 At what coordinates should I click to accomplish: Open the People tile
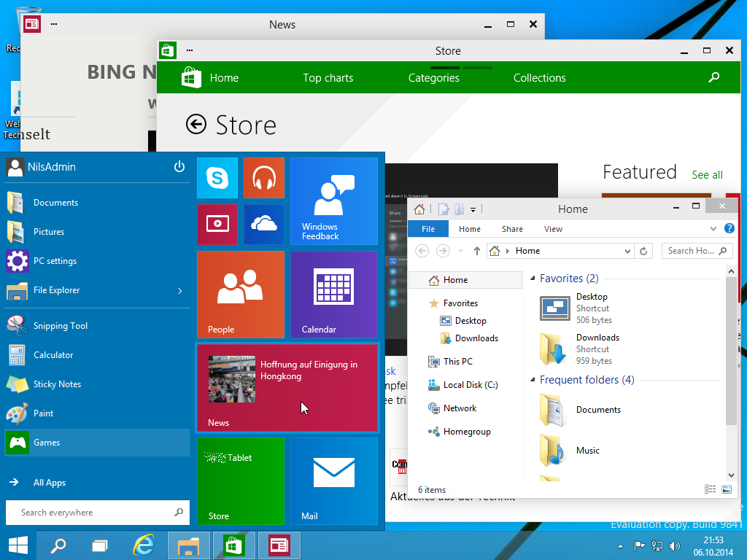[241, 295]
